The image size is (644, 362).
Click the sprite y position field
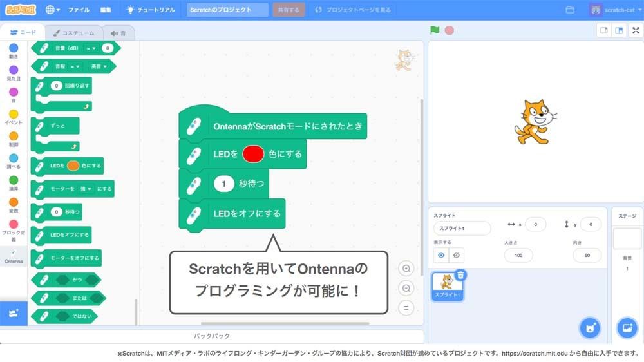[591, 224]
